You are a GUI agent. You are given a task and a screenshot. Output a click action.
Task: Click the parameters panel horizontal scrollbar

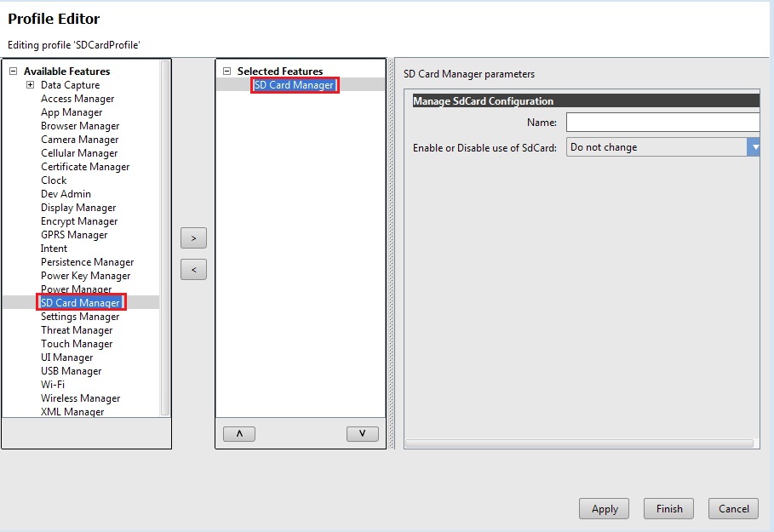pos(579,443)
